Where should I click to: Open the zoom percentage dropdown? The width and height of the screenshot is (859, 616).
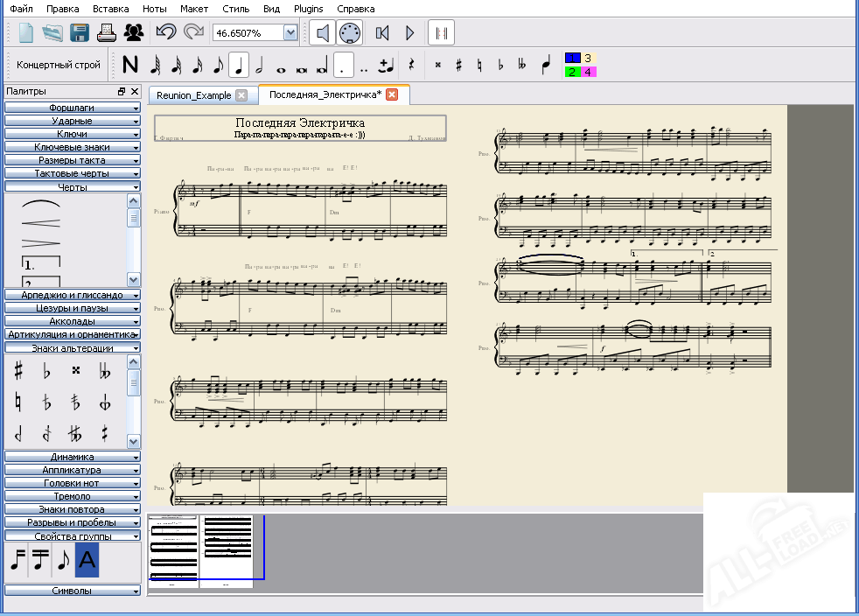[290, 32]
